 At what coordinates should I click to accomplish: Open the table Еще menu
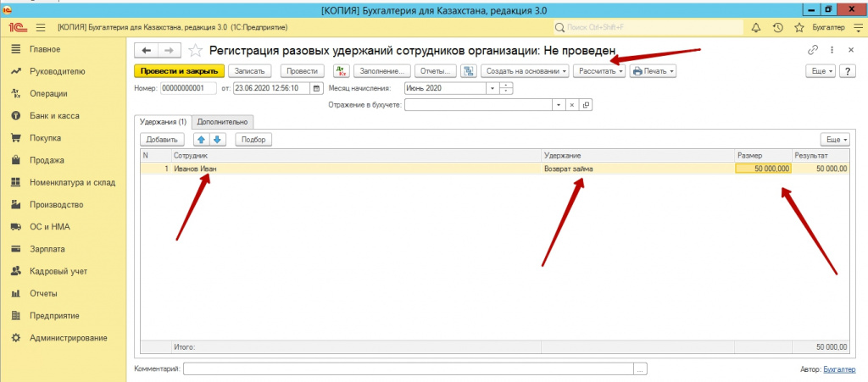point(837,140)
